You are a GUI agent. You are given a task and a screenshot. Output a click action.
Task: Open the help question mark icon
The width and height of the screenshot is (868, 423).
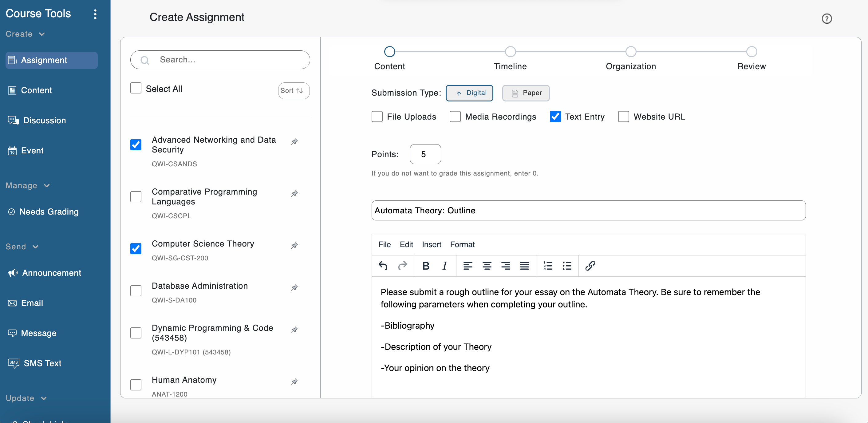[826, 18]
